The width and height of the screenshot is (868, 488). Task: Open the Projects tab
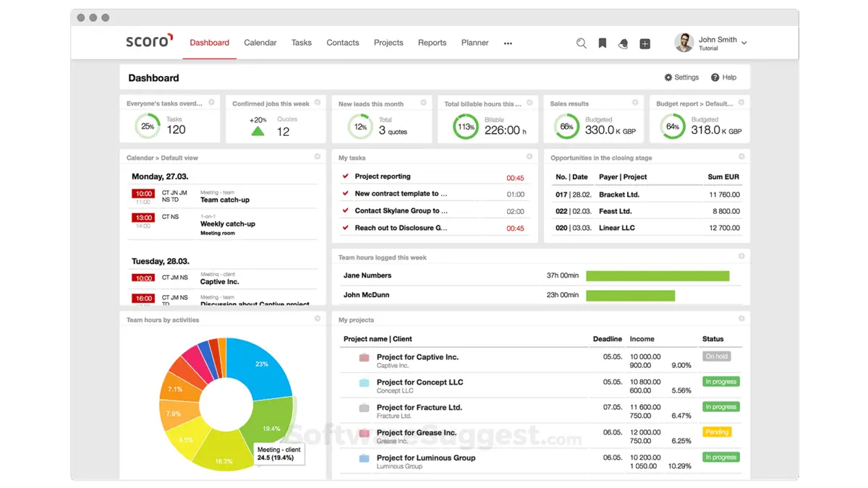click(x=388, y=43)
